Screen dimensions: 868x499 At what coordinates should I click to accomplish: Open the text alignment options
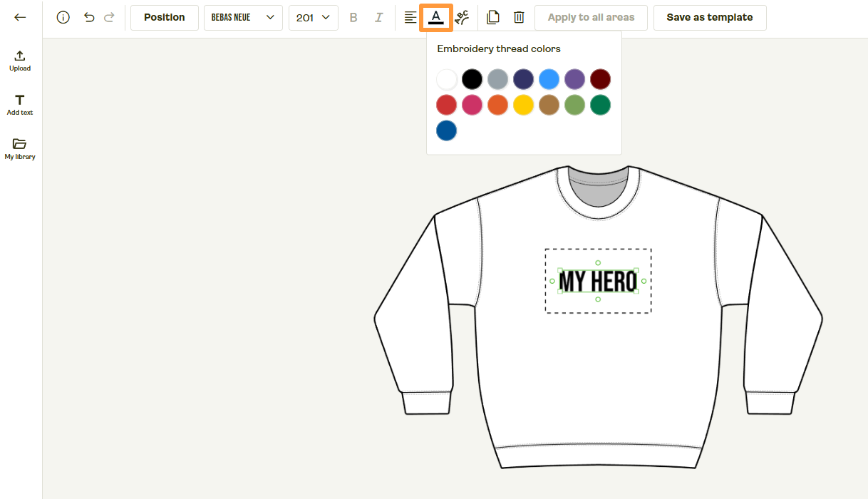pyautogui.click(x=410, y=17)
